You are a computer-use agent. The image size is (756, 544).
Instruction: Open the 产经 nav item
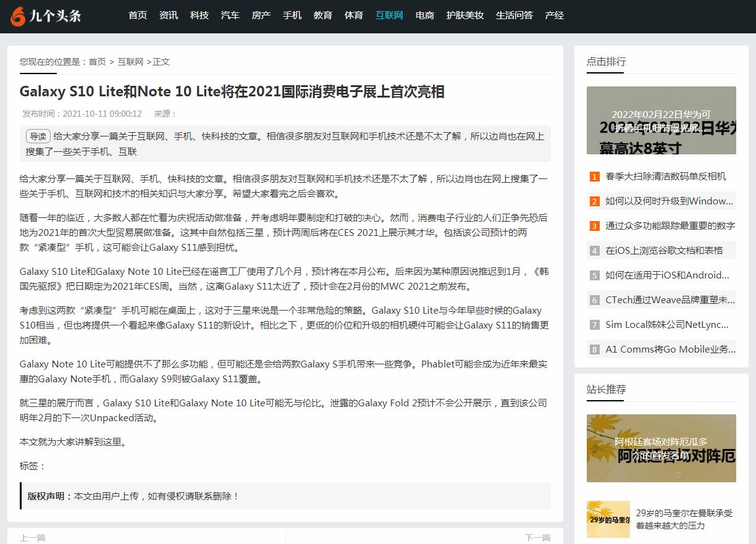click(555, 15)
